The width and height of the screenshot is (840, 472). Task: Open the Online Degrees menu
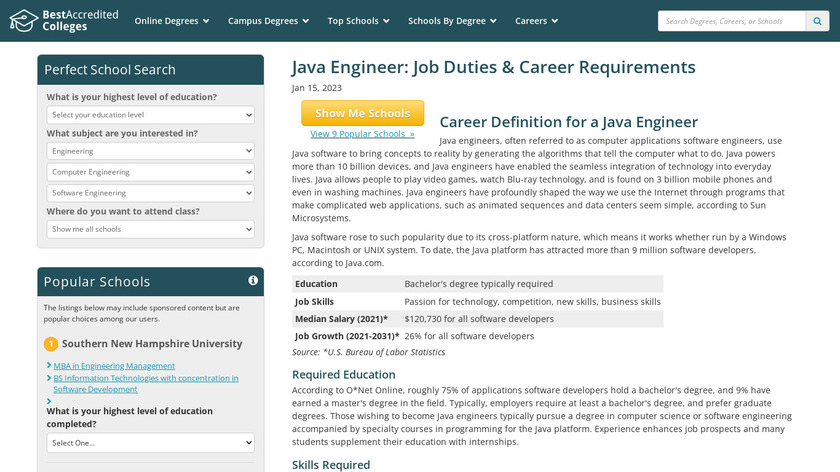point(172,21)
